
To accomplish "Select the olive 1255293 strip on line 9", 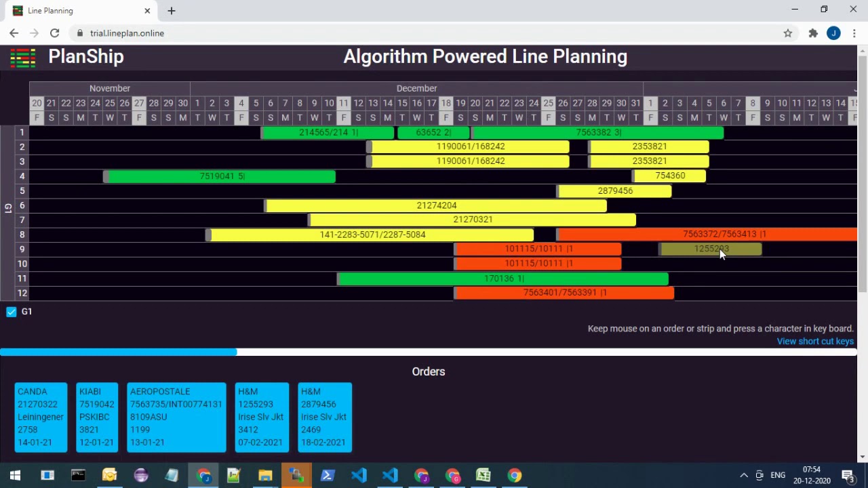I will coord(710,249).
